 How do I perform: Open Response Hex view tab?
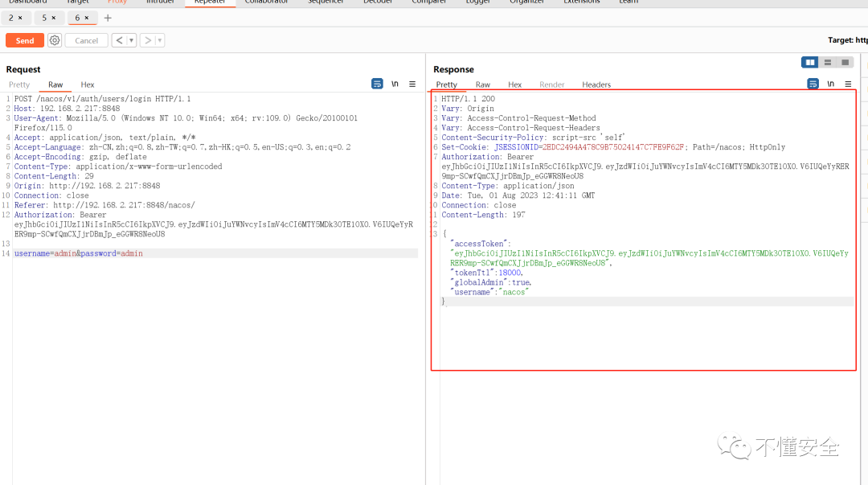(x=515, y=84)
